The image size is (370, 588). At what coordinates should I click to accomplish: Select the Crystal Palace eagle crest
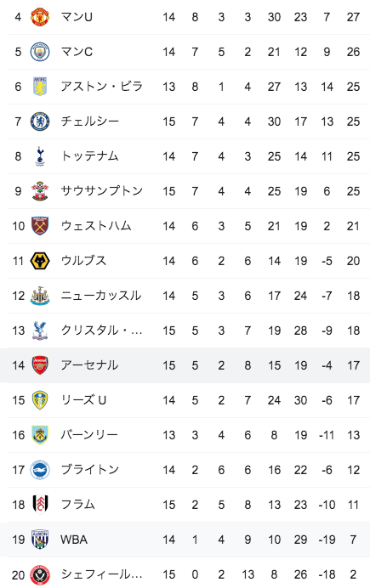(x=40, y=331)
